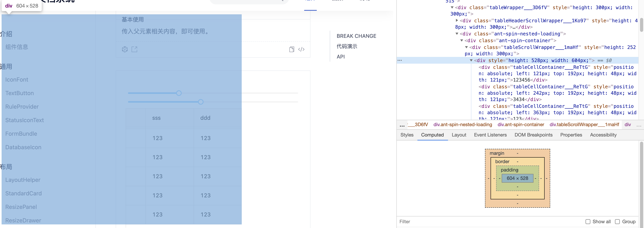
Task: Click the first slider's handle
Action: click(179, 93)
